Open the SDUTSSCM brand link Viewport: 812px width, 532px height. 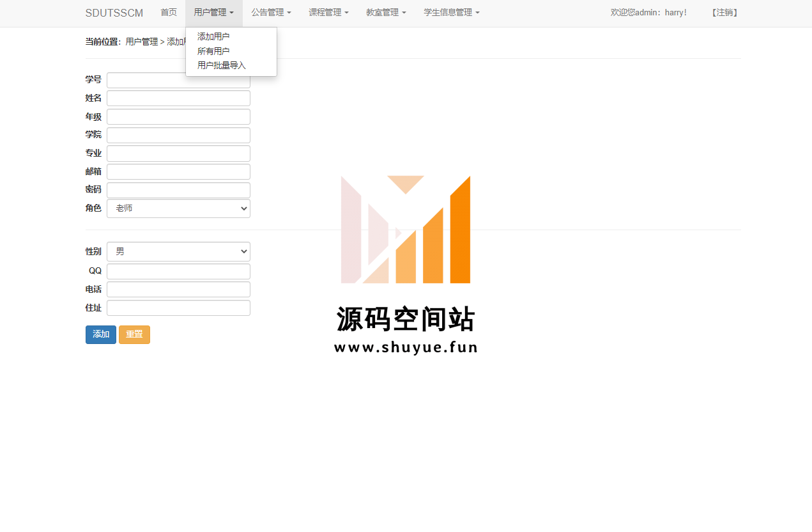(x=114, y=13)
